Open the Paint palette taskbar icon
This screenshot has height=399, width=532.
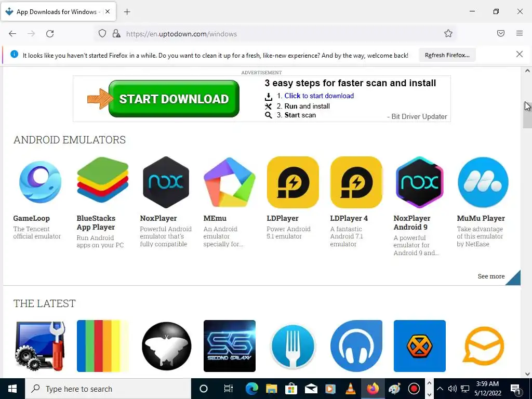[x=394, y=389]
